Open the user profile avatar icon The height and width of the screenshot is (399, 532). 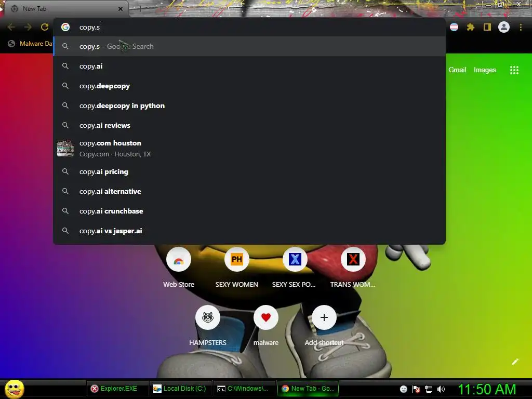coord(504,27)
